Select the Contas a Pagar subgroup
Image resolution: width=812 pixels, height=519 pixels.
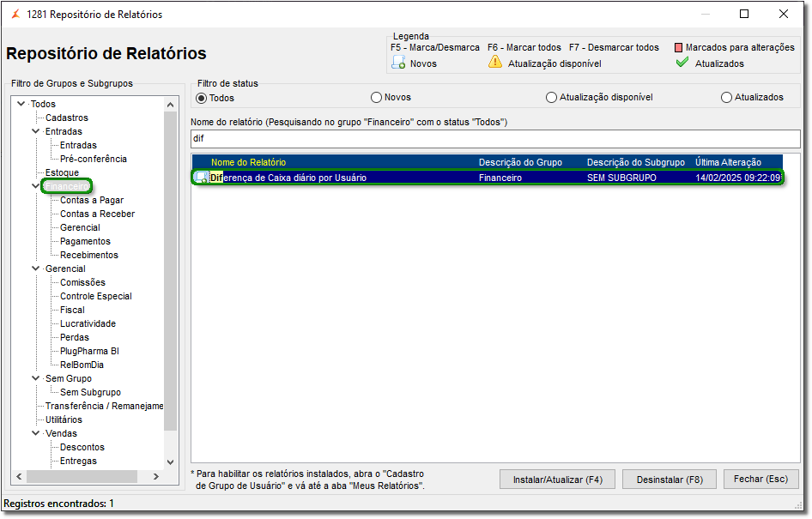click(92, 200)
